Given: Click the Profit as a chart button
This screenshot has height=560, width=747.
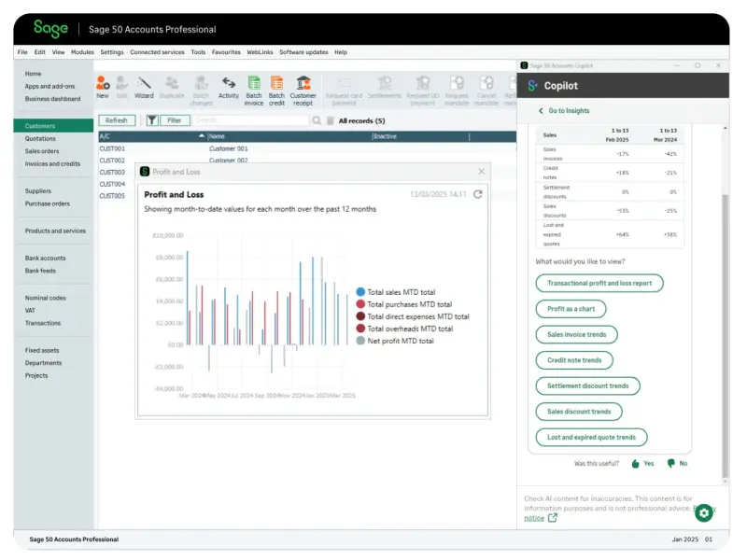Looking at the screenshot, I should click(571, 309).
